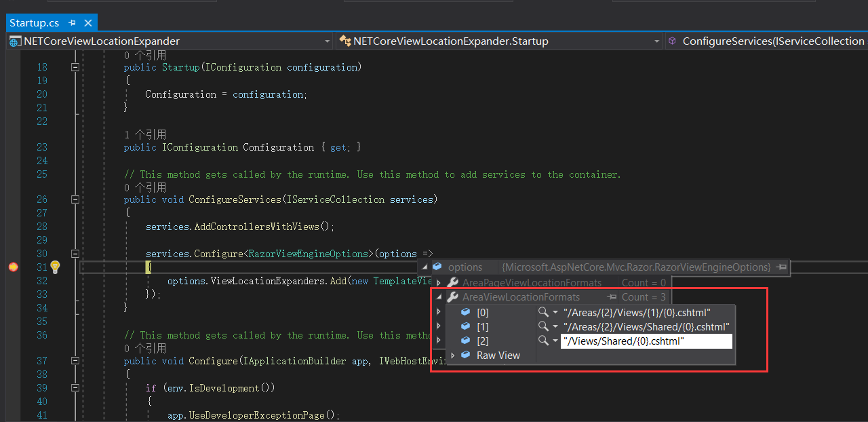Click RazorViewEngineOptions on line 30
868x422 pixels.
pos(308,254)
